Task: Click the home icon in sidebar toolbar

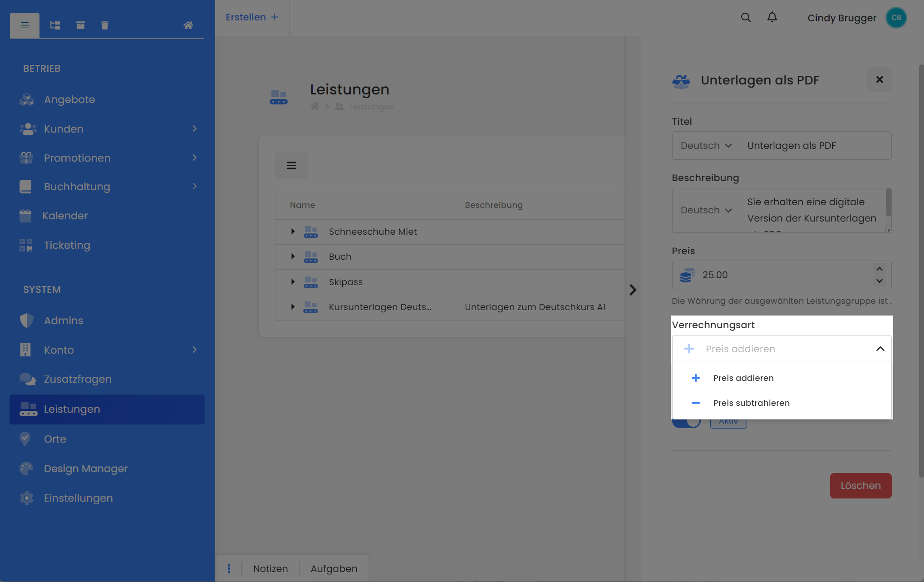Action: [188, 25]
